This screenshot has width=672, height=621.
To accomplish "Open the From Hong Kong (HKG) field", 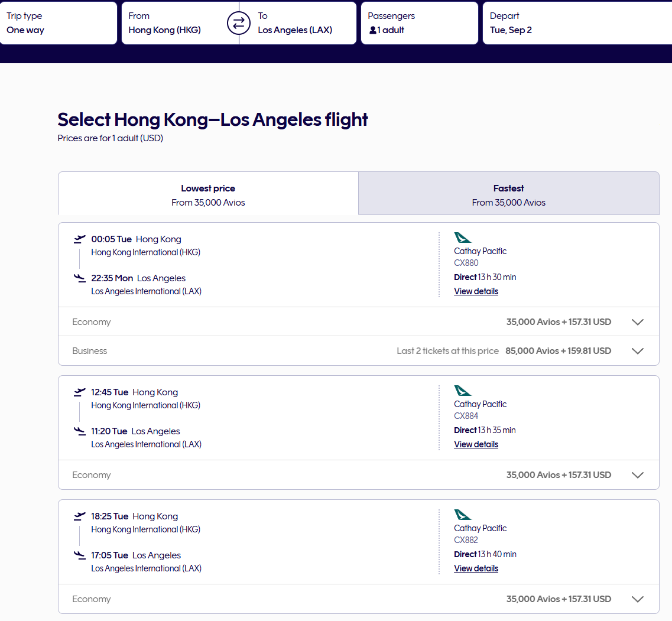I will pos(180,22).
